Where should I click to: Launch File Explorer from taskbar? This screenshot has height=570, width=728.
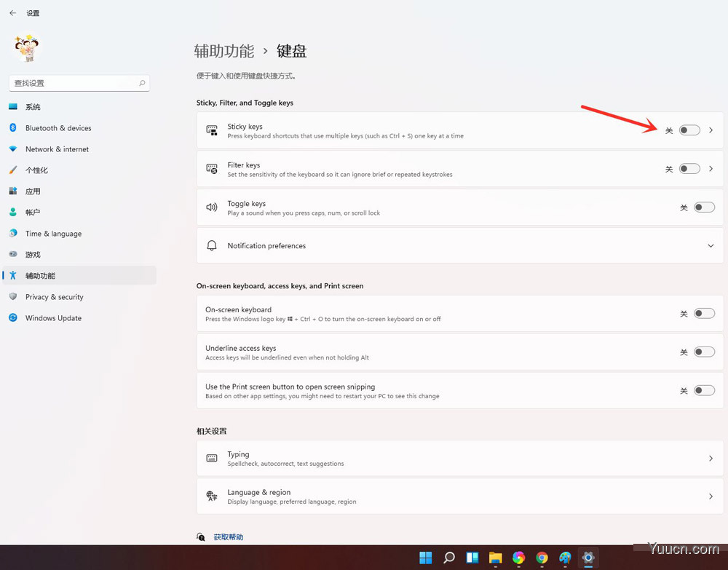click(x=495, y=558)
